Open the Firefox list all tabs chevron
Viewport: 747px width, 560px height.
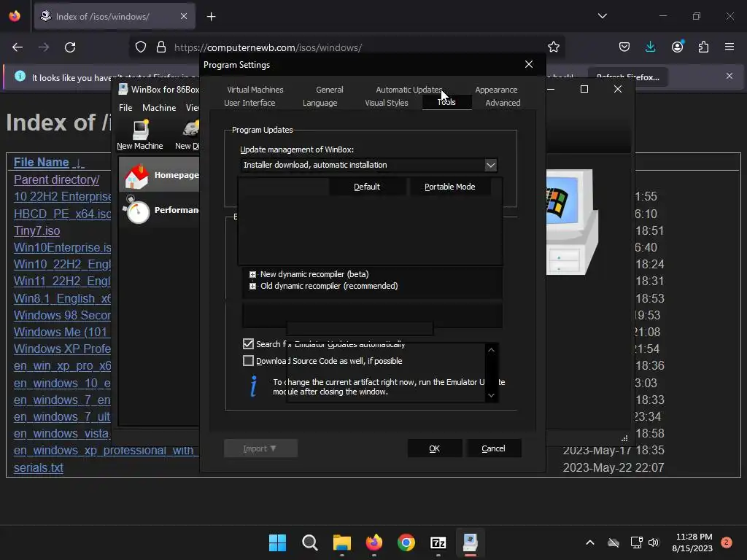coord(602,16)
